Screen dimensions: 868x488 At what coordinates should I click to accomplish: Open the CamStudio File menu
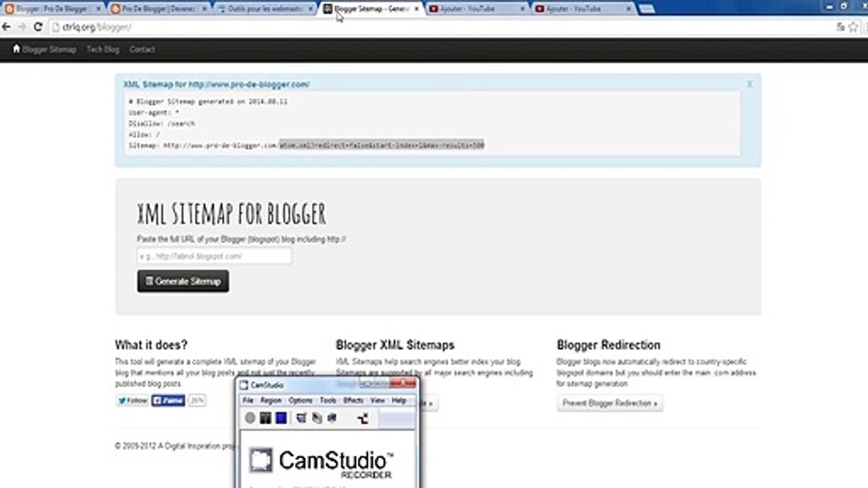point(248,401)
